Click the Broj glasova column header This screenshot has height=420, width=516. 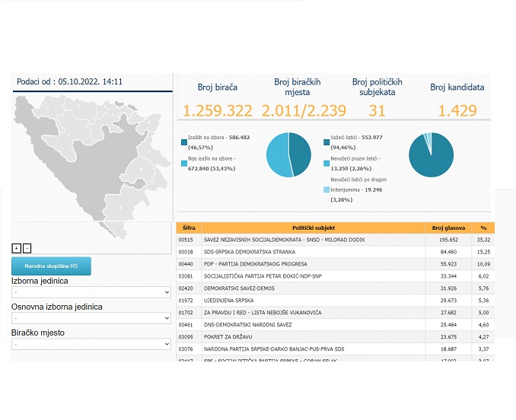coord(448,228)
